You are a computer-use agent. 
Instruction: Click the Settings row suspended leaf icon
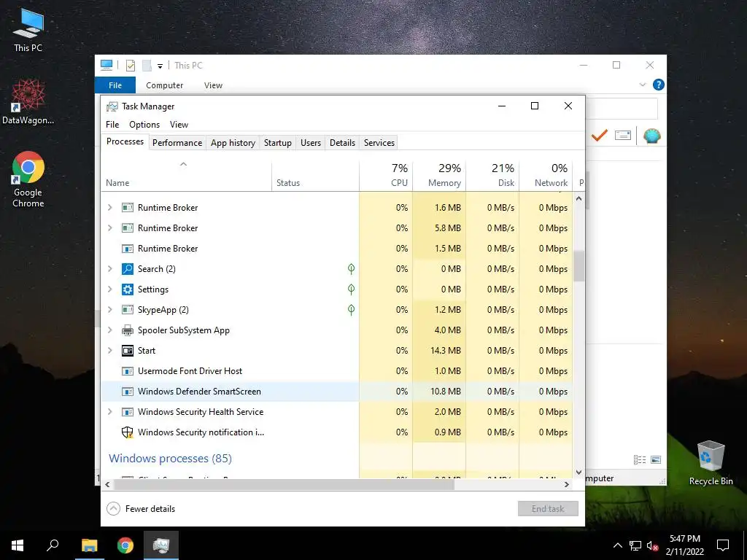(x=351, y=289)
